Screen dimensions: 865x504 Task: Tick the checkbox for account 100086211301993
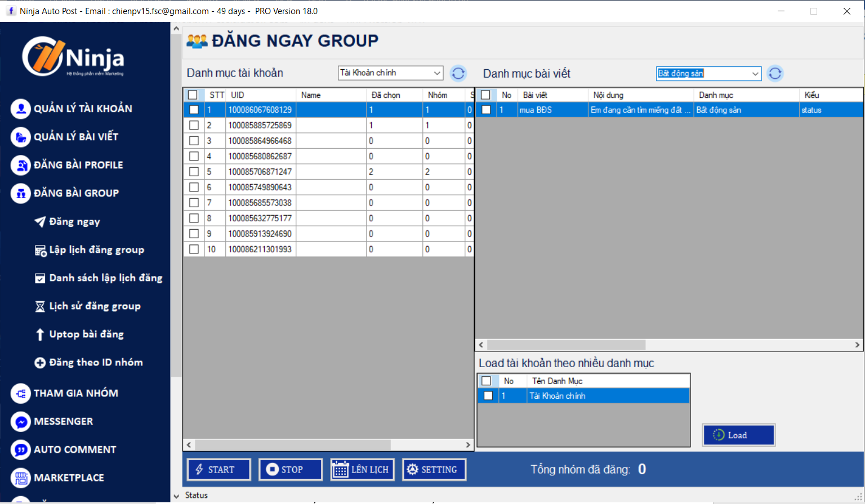tap(194, 249)
